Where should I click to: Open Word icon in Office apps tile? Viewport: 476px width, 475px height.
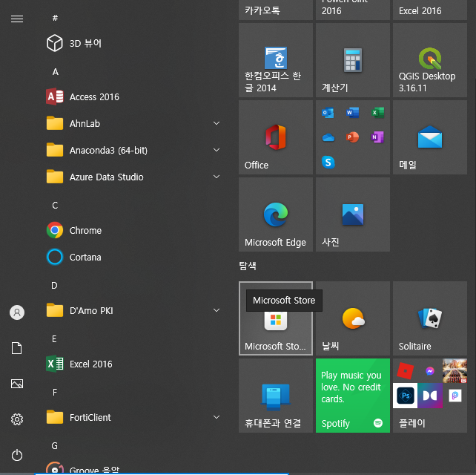point(352,113)
